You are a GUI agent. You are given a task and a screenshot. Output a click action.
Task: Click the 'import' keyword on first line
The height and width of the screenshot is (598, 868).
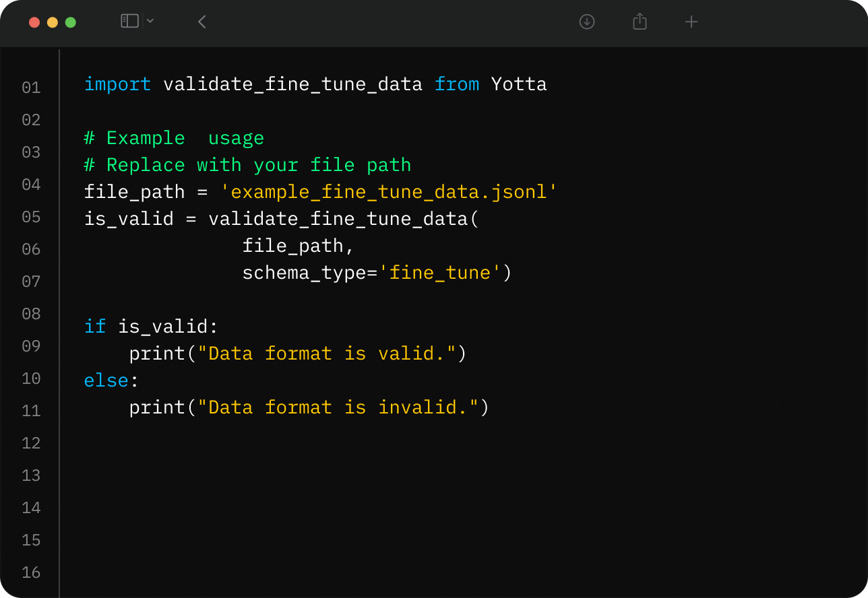pos(117,84)
